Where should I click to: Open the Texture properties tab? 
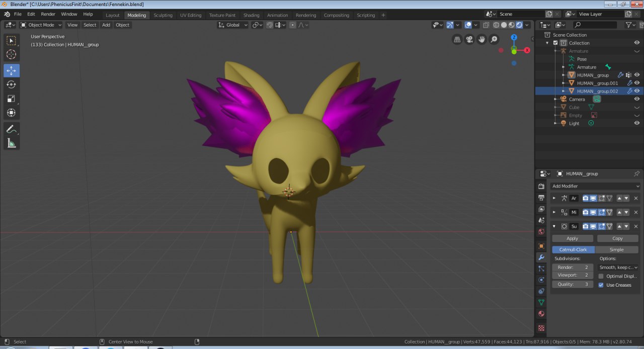point(541,328)
